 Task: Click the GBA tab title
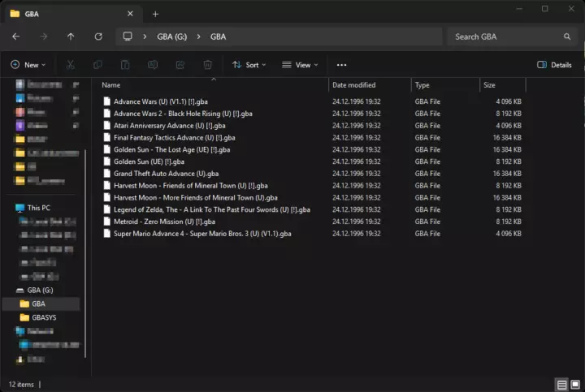click(x=32, y=14)
